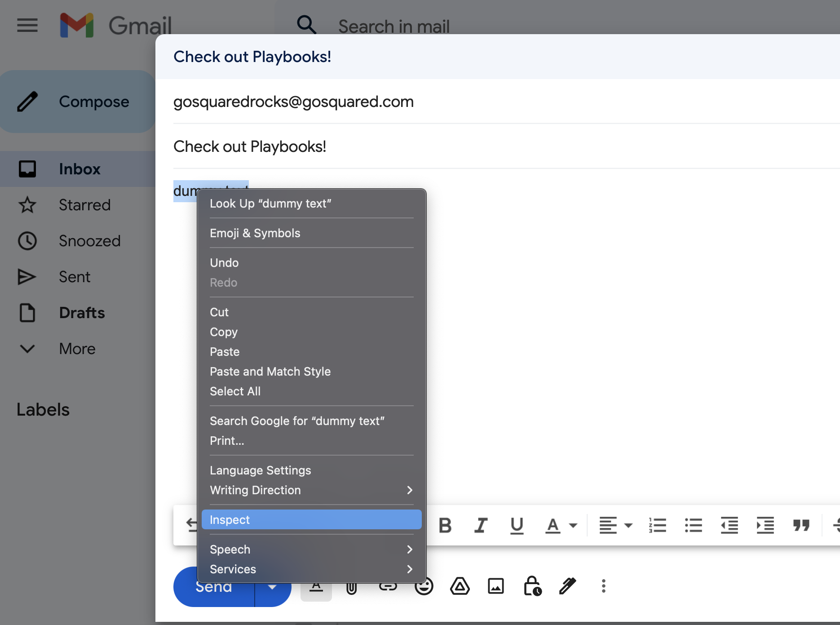Open Language Settings from context menu
840x625 pixels.
(x=312, y=470)
